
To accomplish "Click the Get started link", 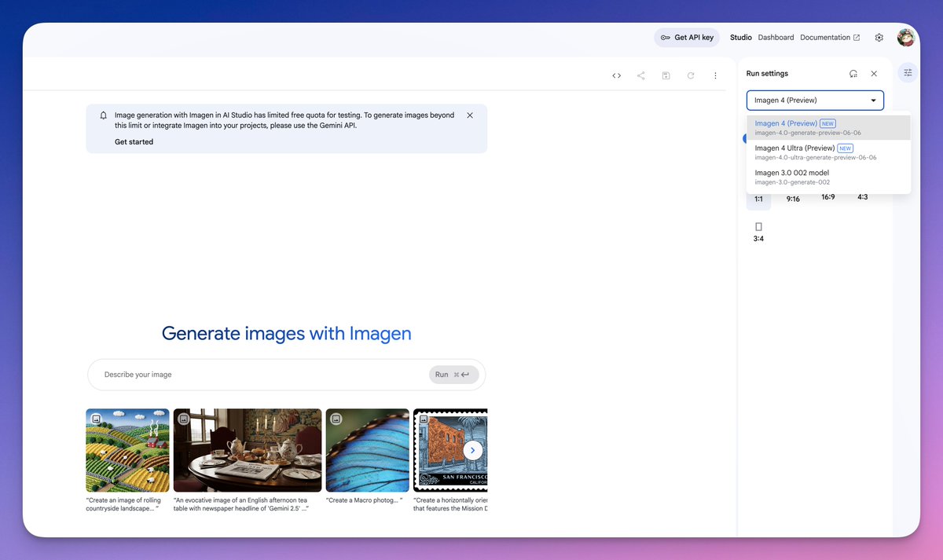I will [x=134, y=142].
